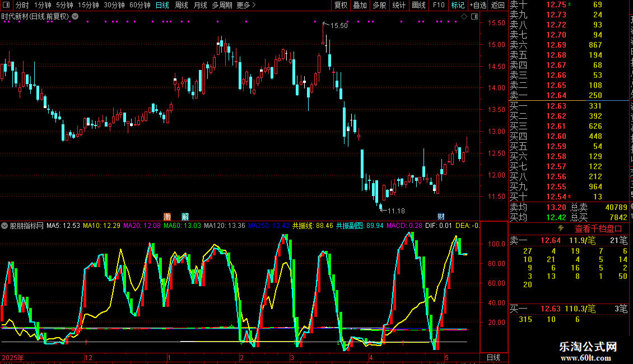Click the 共振线: 88.46 indicator value

313,226
